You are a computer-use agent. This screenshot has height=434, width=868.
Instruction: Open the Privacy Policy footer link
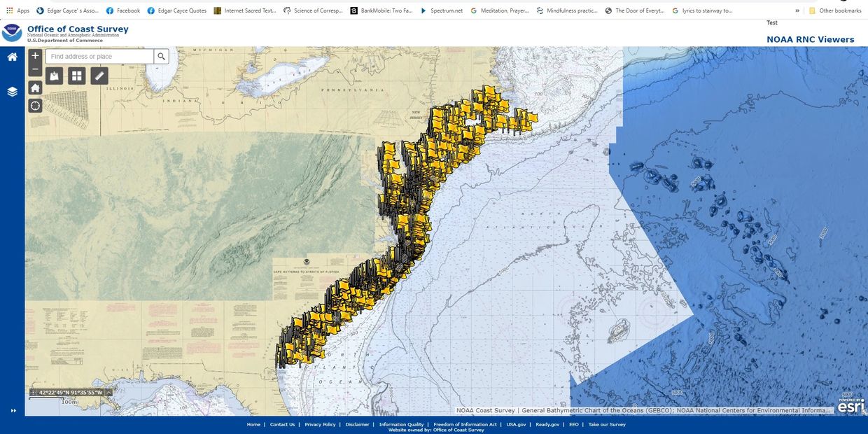pyautogui.click(x=320, y=424)
